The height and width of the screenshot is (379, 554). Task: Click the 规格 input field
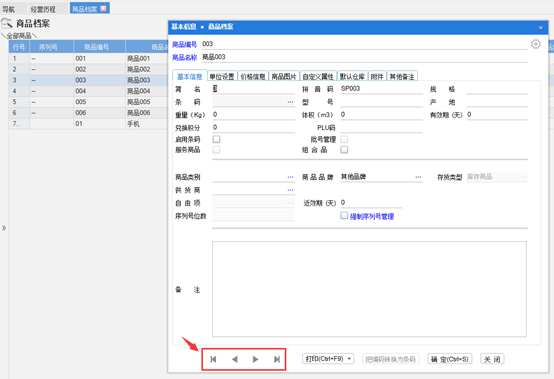[x=497, y=89]
